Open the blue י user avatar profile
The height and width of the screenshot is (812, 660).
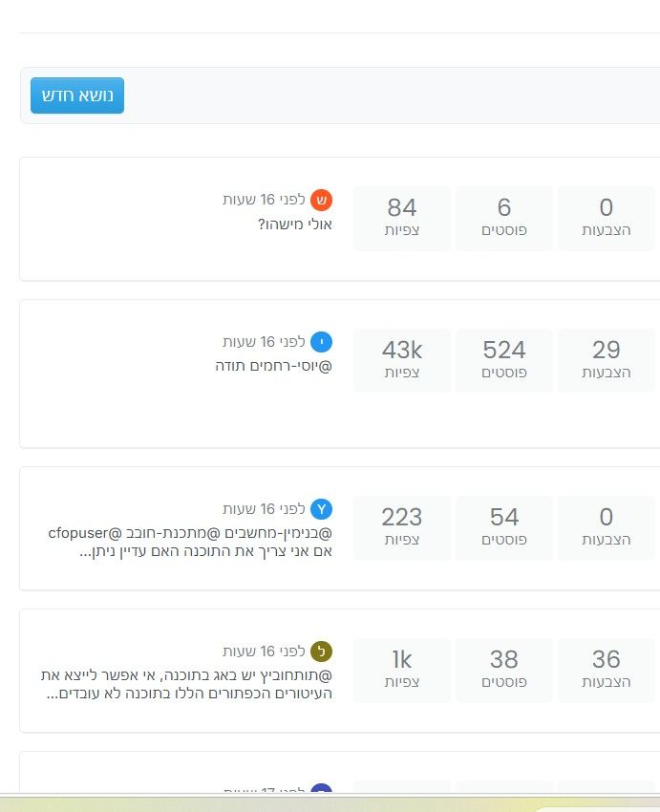[322, 342]
